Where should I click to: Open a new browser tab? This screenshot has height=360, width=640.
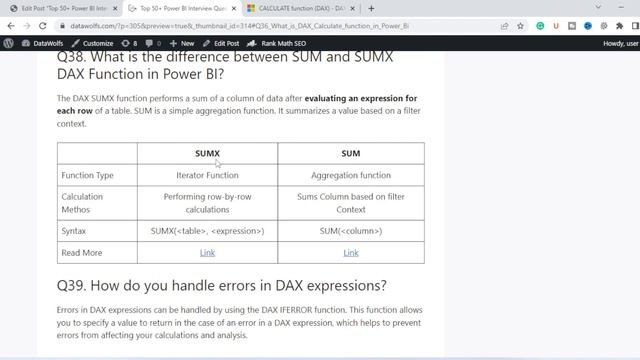click(371, 8)
